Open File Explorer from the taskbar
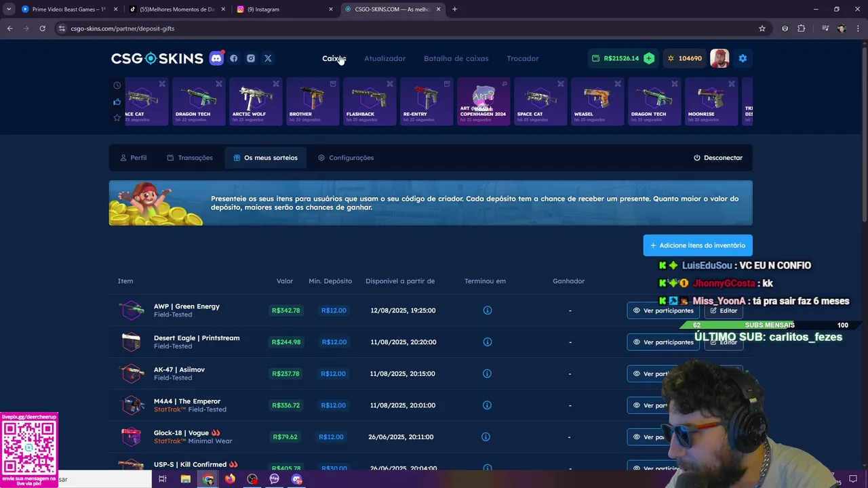 pyautogui.click(x=185, y=479)
